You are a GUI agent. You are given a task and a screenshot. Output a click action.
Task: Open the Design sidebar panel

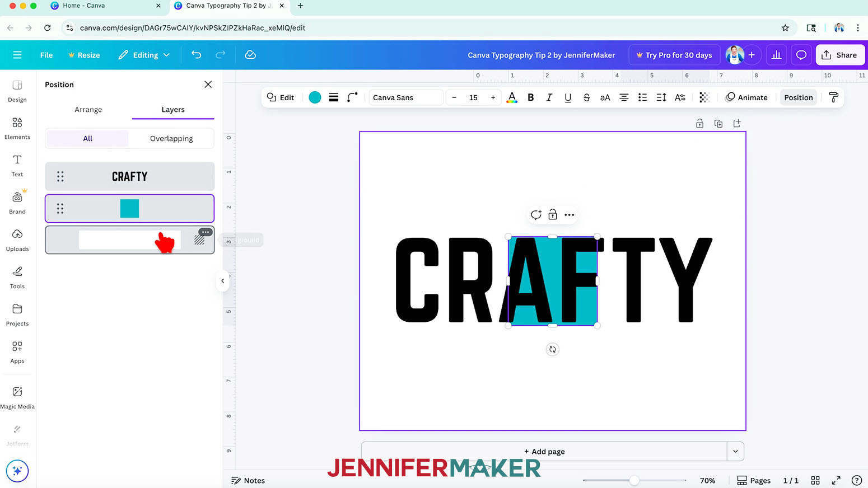17,91
